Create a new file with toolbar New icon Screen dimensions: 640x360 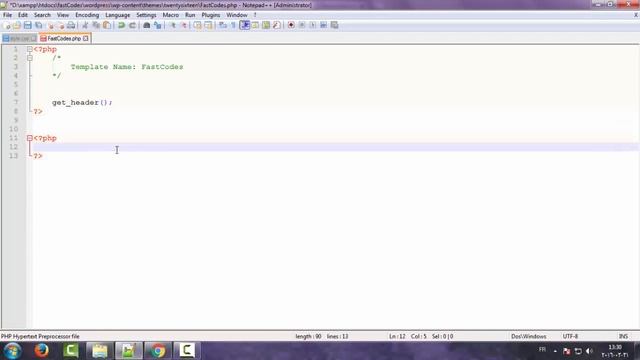coord(7,25)
